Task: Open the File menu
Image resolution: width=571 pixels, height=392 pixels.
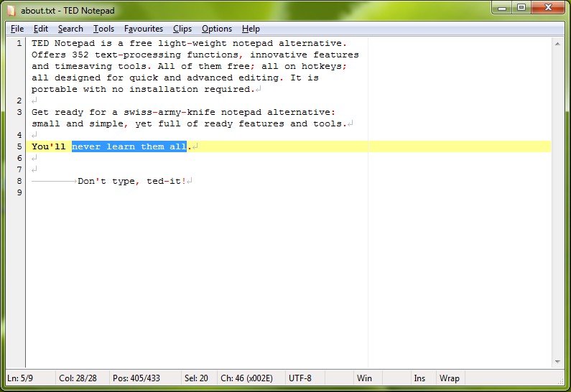Action: (17, 29)
